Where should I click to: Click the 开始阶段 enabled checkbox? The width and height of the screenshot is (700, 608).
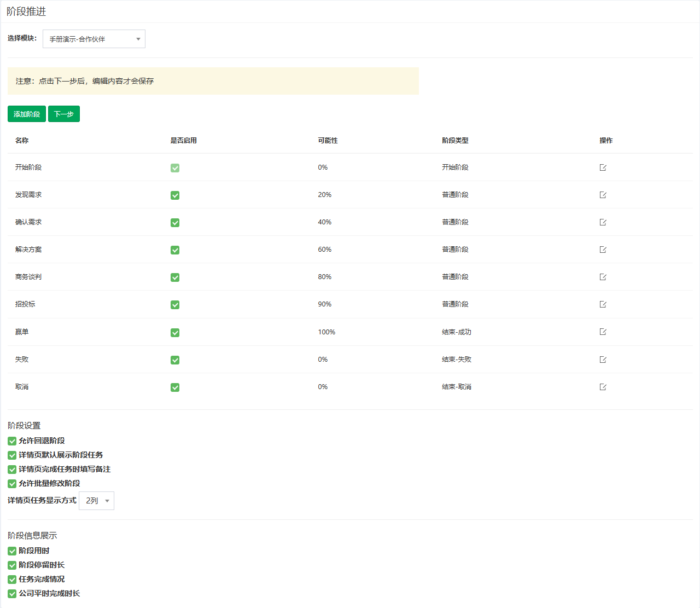point(175,168)
